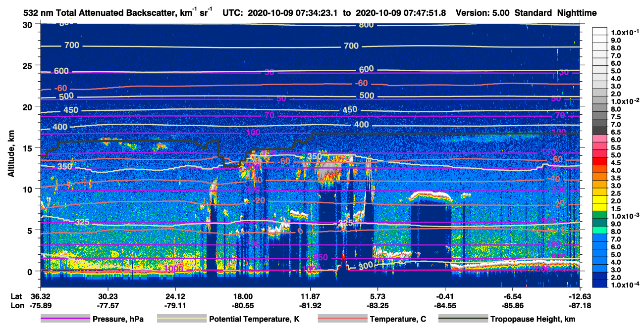Click the darkest gray colorbar segment
The width and height of the screenshot is (644, 330).
click(x=601, y=130)
